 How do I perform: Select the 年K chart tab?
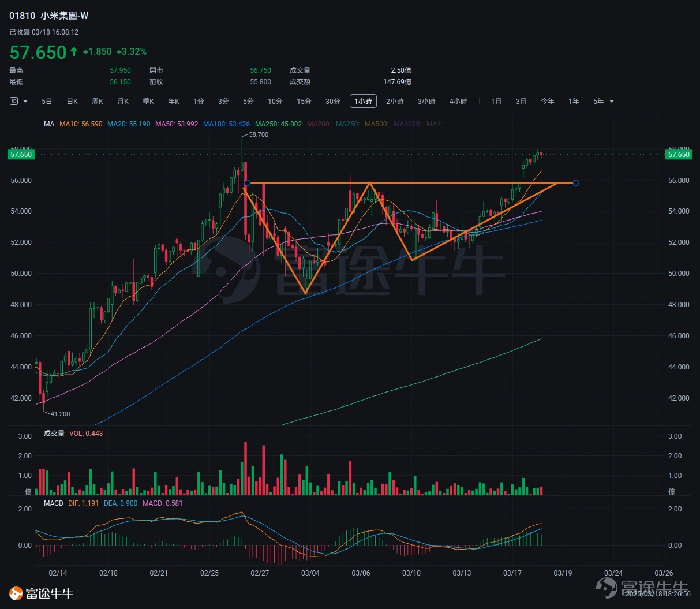pos(174,102)
